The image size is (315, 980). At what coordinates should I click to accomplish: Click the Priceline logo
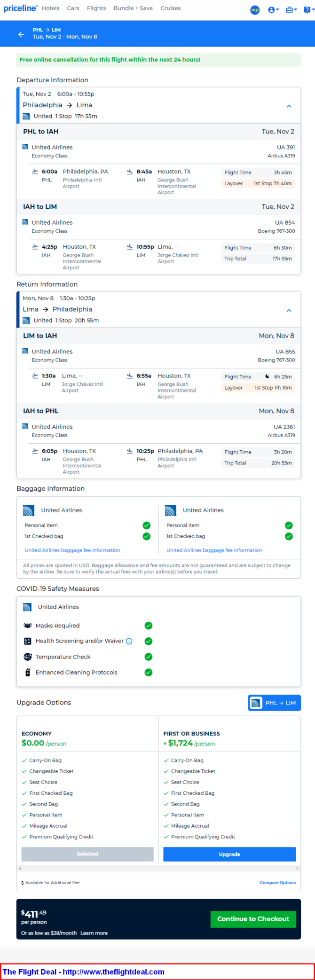pos(20,8)
